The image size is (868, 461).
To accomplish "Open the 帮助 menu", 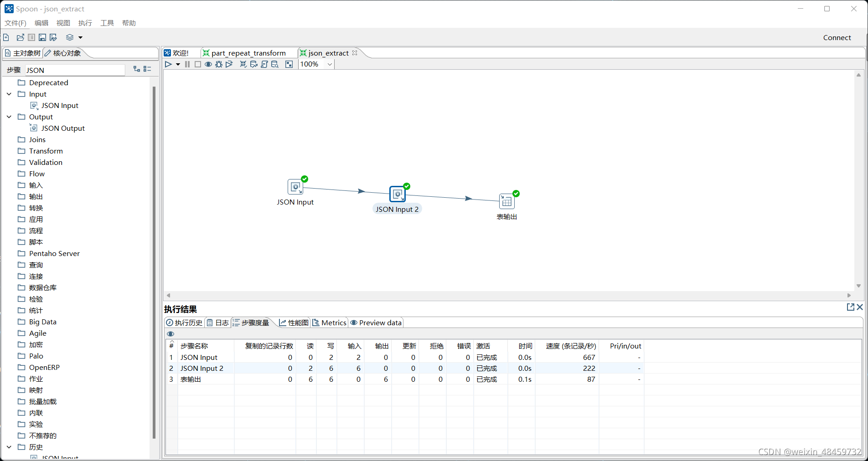I will 129,23.
